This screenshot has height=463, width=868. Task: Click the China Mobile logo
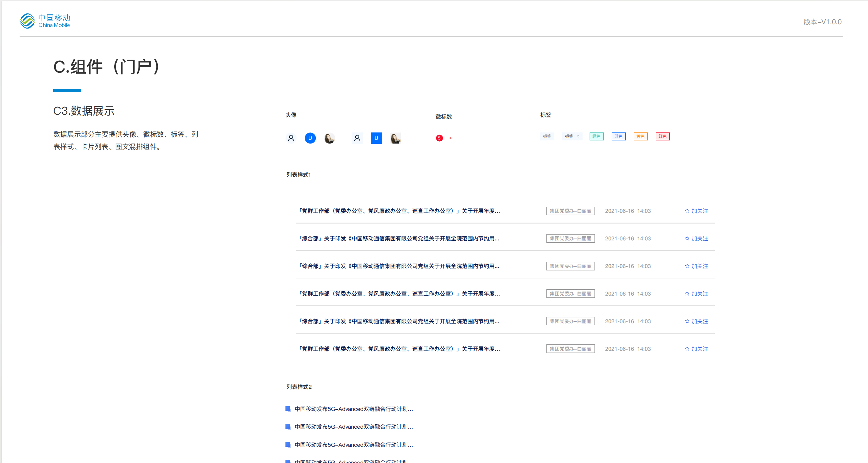tap(44, 21)
